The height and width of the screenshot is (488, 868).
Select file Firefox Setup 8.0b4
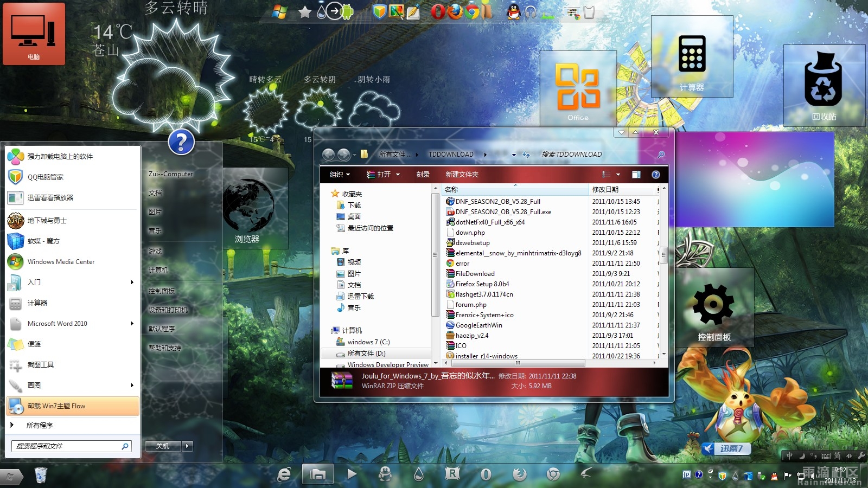point(482,284)
